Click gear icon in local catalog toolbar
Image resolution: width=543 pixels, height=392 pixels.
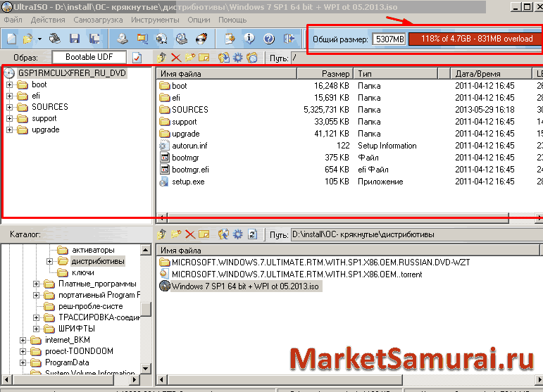(x=238, y=234)
